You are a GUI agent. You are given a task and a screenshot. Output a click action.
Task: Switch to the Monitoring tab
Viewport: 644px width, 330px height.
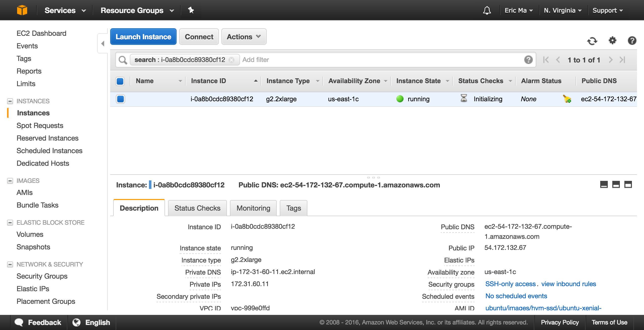(x=253, y=208)
